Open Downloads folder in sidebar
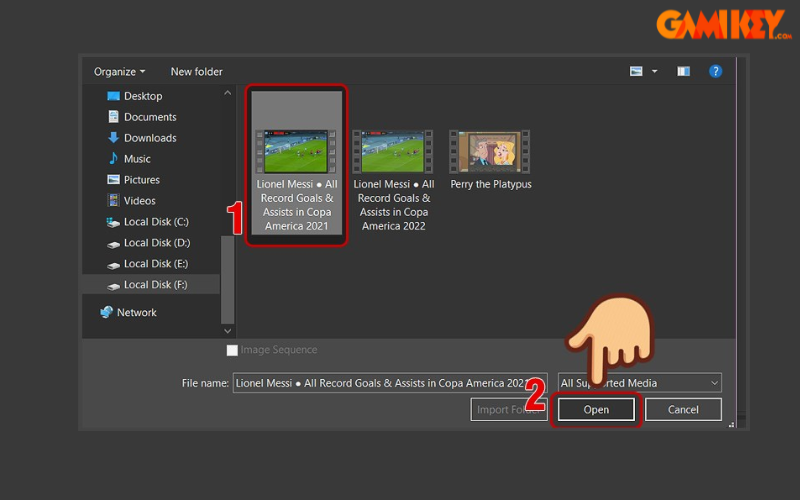 pyautogui.click(x=150, y=138)
